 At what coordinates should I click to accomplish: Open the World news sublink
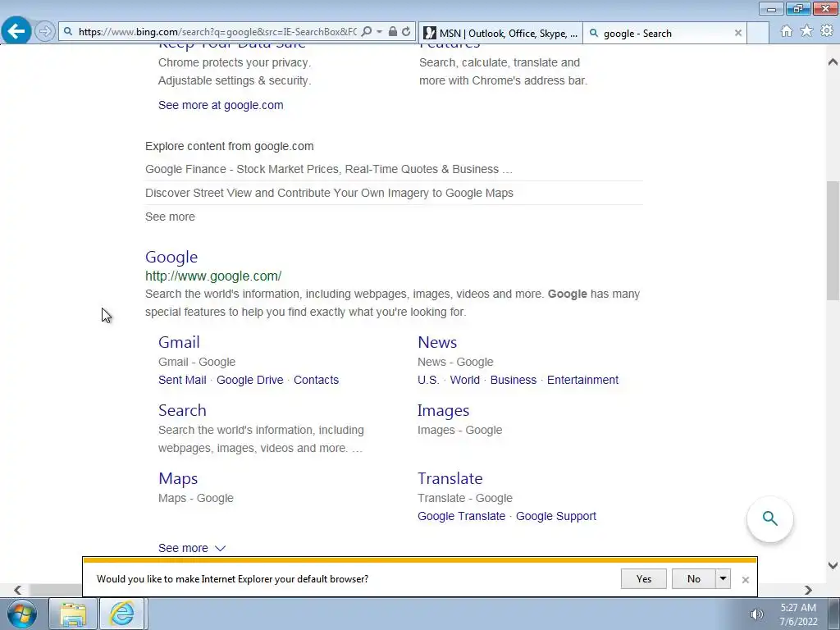point(464,380)
